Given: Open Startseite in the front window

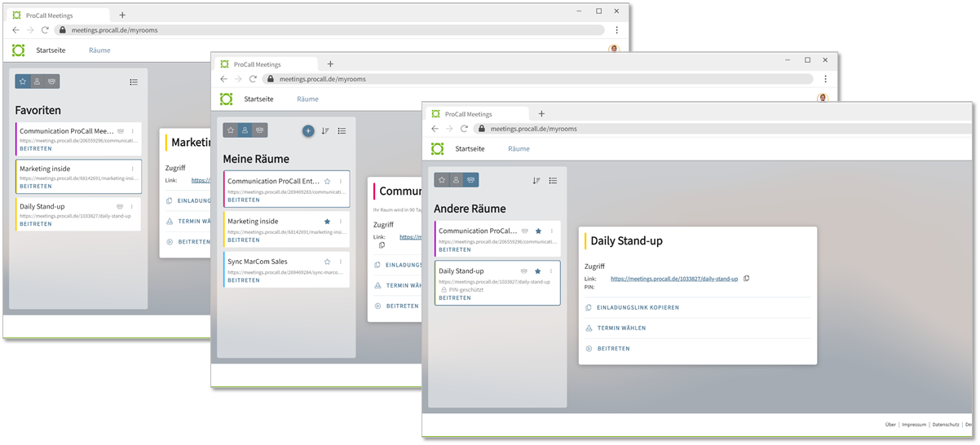Looking at the screenshot, I should point(470,149).
